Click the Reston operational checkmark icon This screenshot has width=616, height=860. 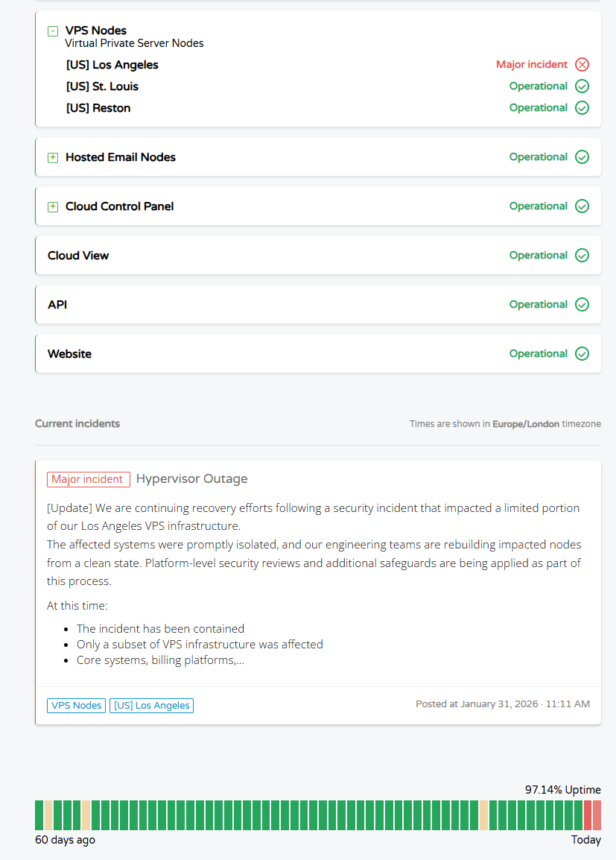click(582, 108)
